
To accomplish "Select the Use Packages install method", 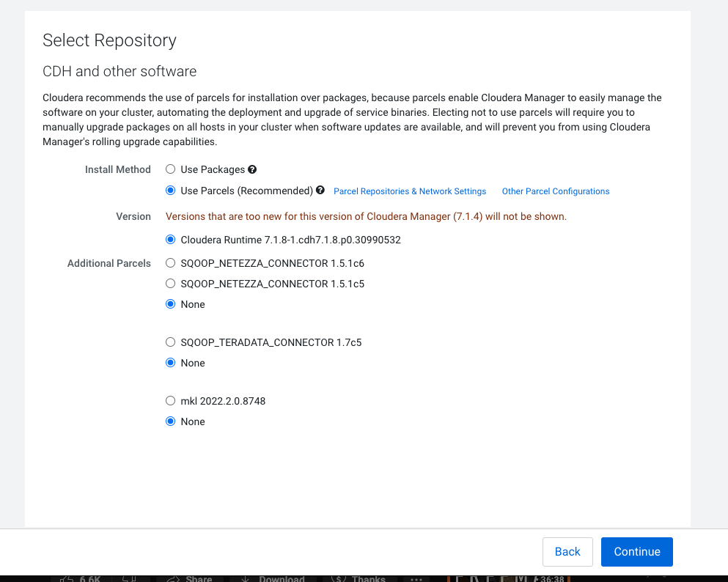I will tap(169, 169).
